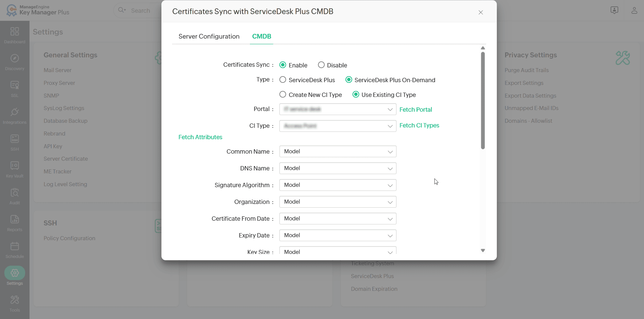Expand the Key Size dropdown
The width and height of the screenshot is (644, 319).
338,251
